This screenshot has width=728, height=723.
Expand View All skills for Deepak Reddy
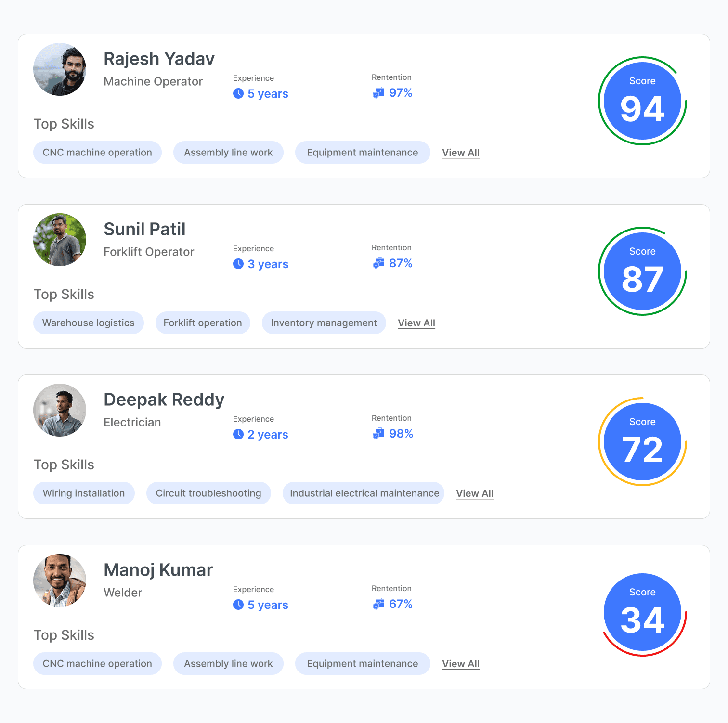[475, 493]
